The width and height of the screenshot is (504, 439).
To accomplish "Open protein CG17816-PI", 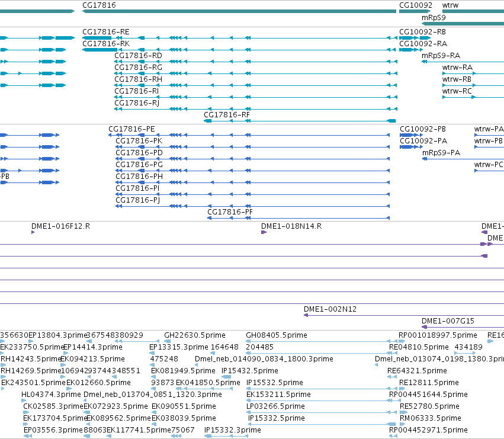I will click(x=137, y=188).
